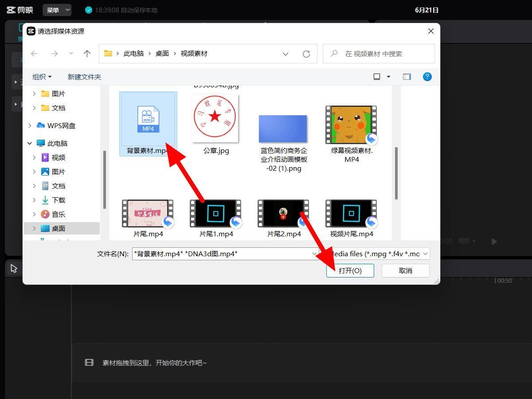Image resolution: width=532 pixels, height=399 pixels.
Task: Open the view mode dropdown arrow
Action: 389,77
